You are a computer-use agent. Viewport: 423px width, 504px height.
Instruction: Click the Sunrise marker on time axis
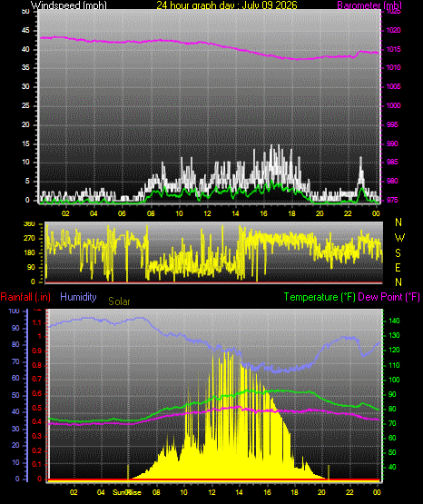[x=127, y=492]
